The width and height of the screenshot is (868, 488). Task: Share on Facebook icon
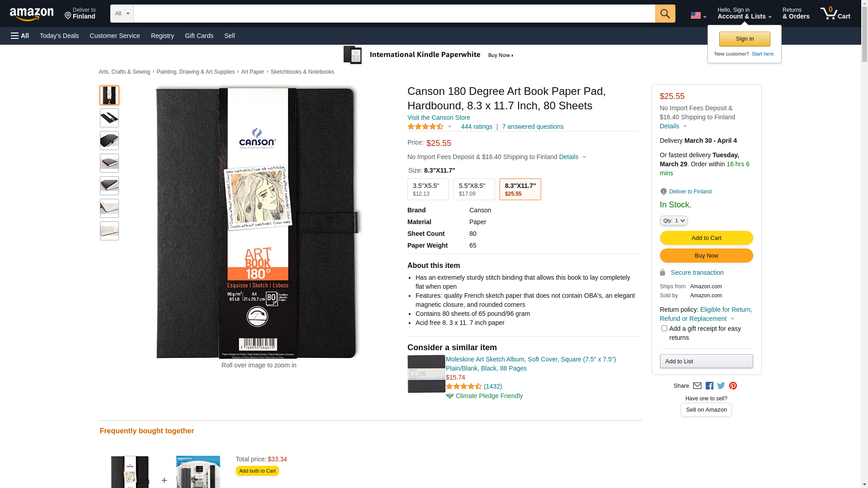click(709, 386)
